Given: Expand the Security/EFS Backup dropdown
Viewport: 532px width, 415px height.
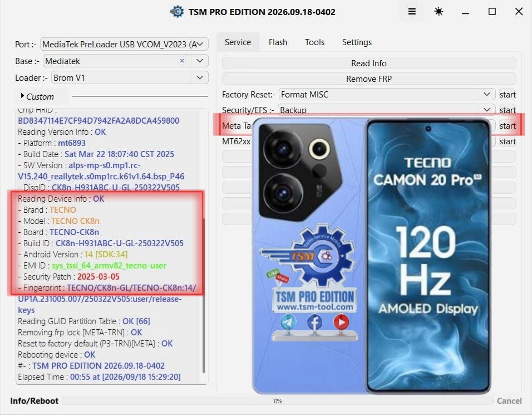Looking at the screenshot, I should (x=387, y=110).
